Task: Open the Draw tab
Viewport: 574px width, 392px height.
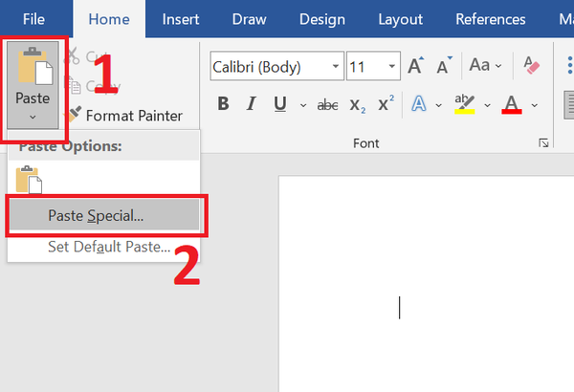Action: point(250,19)
